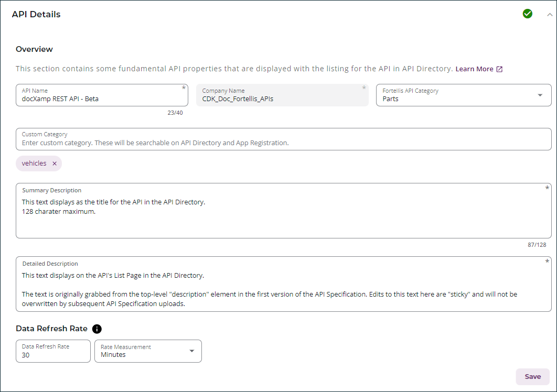
Task: Click the Company Name field
Action: tap(282, 95)
